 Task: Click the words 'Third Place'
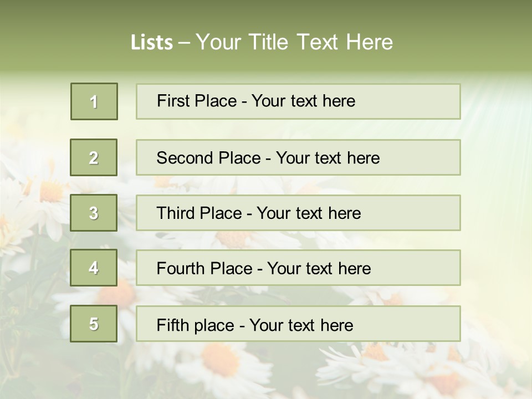coord(199,213)
